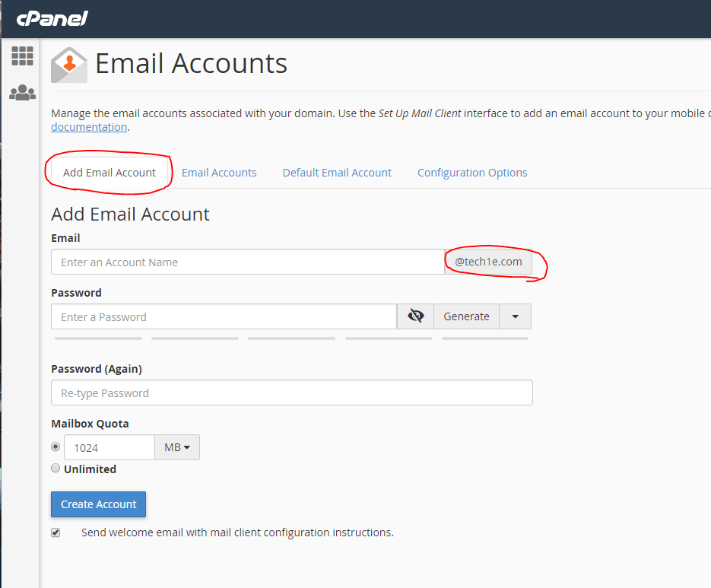Click the Re-type Password field
Image resolution: width=711 pixels, height=588 pixels.
pos(291,393)
